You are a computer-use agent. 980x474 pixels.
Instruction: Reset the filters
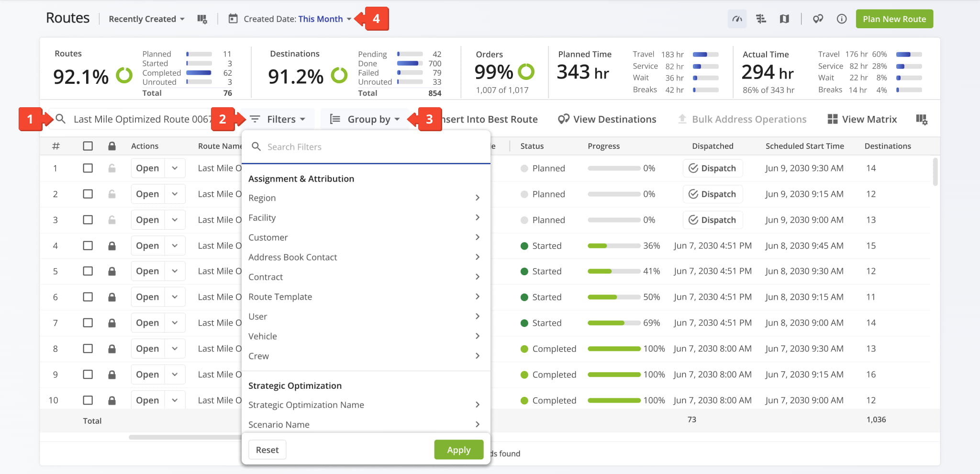point(267,450)
